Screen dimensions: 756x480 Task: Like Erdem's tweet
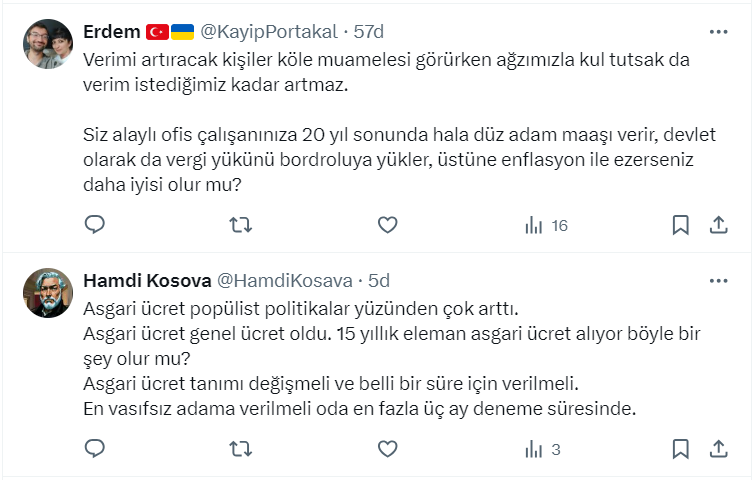[387, 225]
